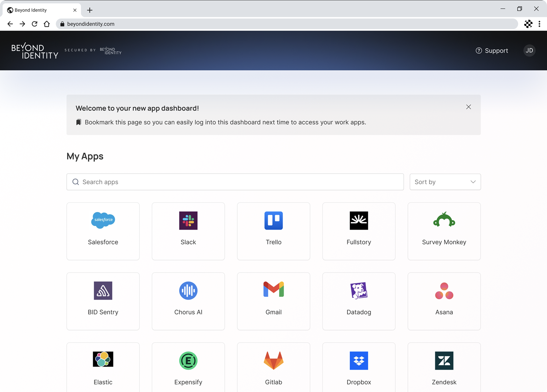Open the Gmail envelope icon

(273, 289)
